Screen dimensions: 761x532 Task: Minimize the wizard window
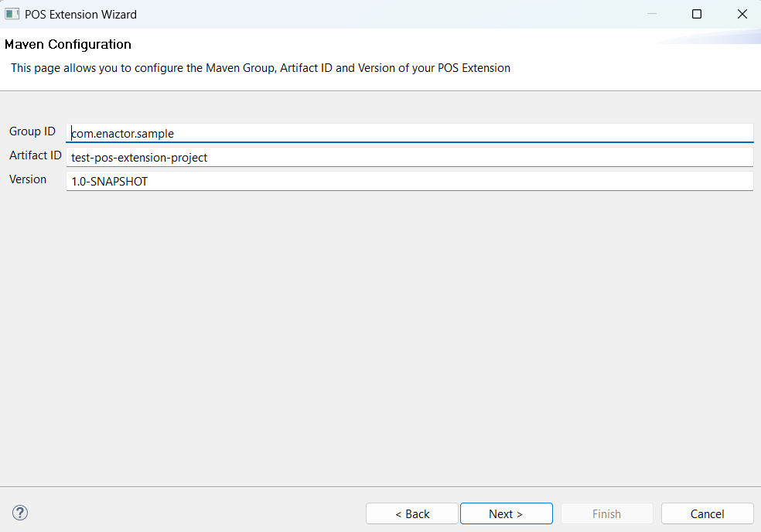coord(650,13)
